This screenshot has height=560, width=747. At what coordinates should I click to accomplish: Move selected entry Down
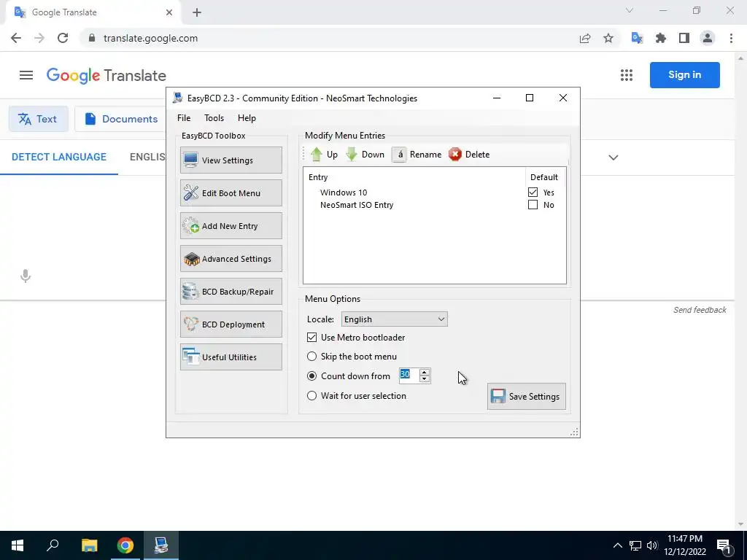(365, 155)
